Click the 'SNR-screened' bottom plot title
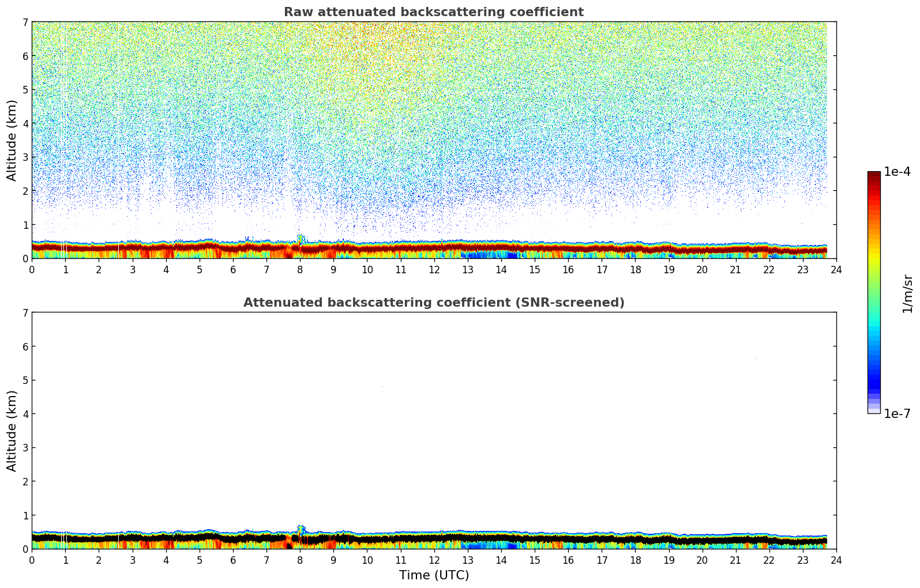 433,303
